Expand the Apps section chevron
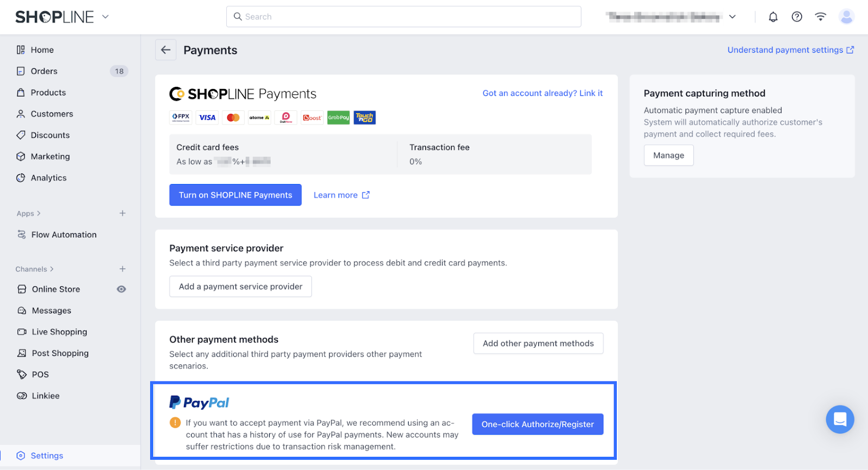The width and height of the screenshot is (868, 470). (x=39, y=214)
